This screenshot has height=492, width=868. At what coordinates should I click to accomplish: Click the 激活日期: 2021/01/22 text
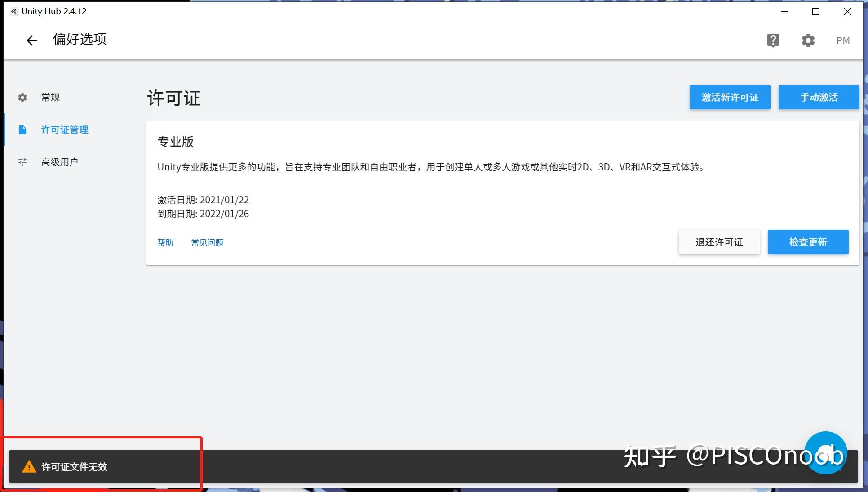point(203,200)
